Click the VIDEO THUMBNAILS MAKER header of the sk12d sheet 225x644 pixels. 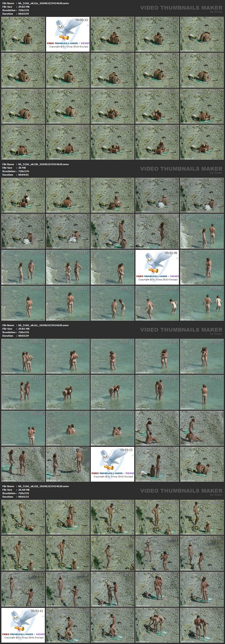coord(181,491)
